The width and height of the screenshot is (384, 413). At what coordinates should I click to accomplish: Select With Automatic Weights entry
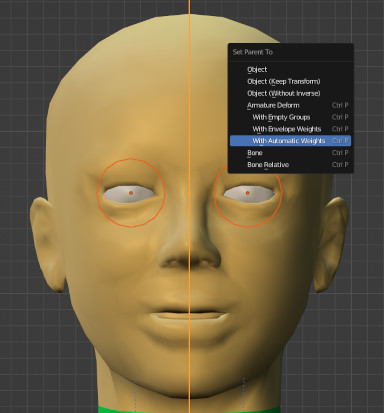click(x=290, y=141)
